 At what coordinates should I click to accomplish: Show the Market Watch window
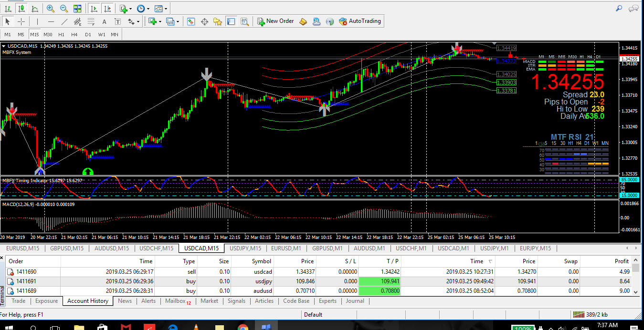(191, 21)
